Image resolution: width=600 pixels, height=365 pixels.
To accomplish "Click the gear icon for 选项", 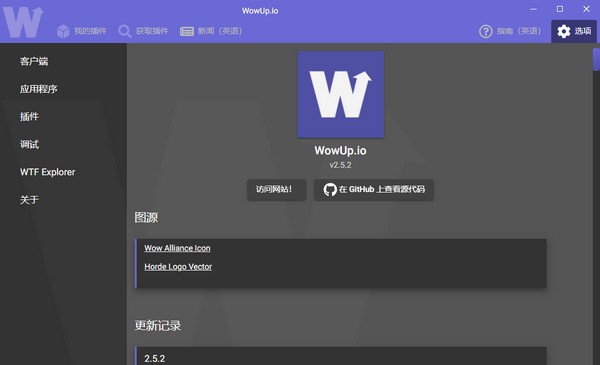I will coord(564,31).
